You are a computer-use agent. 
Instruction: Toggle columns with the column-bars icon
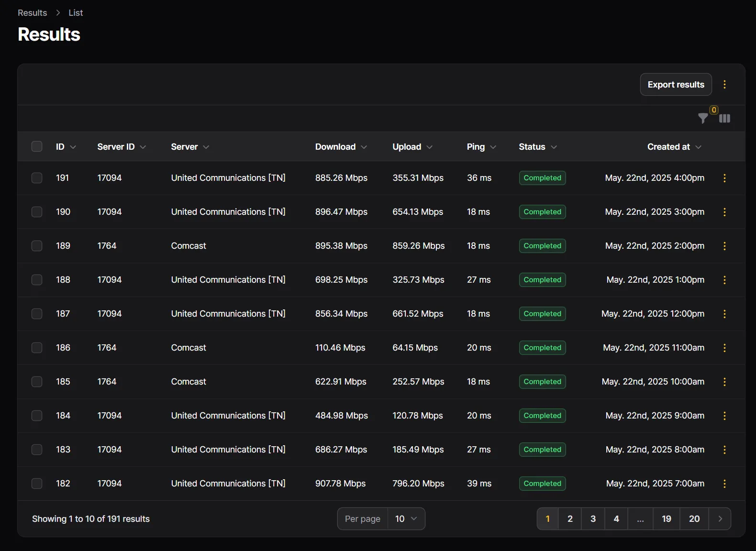click(724, 118)
